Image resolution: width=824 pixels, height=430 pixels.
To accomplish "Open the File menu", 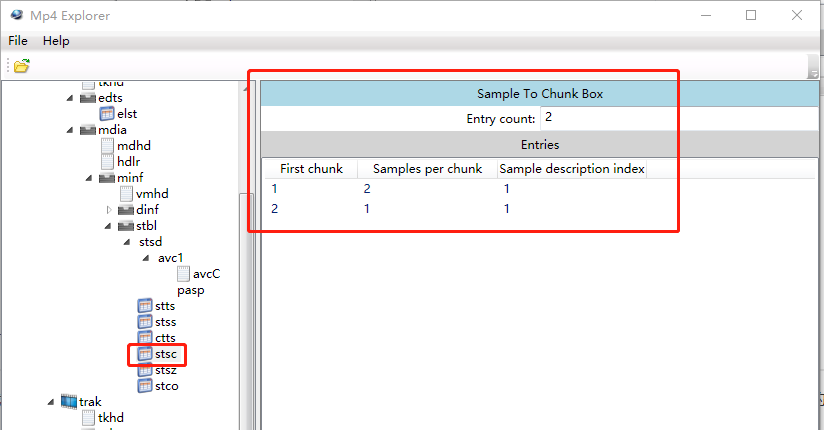I will pyautogui.click(x=18, y=41).
